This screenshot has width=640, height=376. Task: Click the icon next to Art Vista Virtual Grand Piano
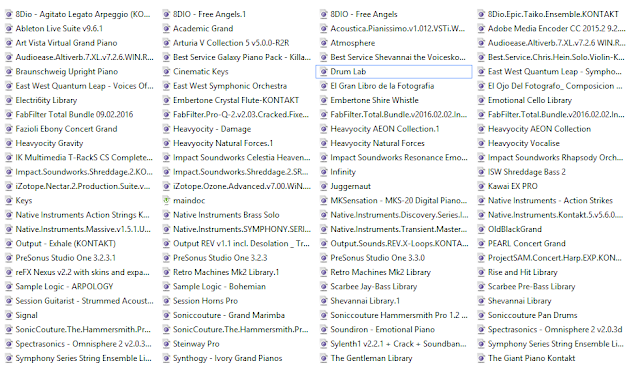(9, 43)
